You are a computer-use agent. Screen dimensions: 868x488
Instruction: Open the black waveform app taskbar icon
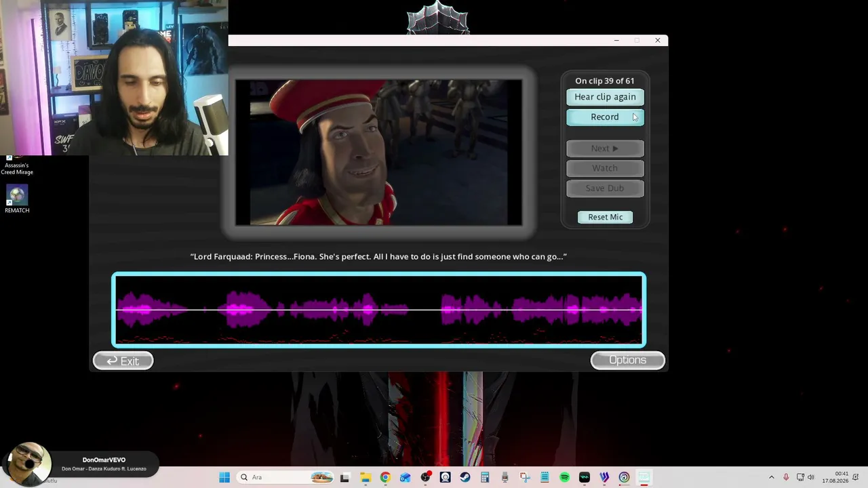tap(585, 477)
